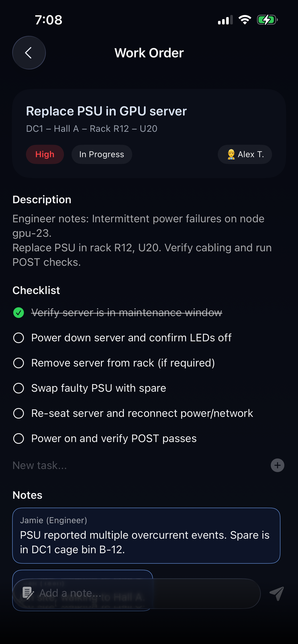
Task: Tap the cellular signal bars icon
Action: pos(225,20)
